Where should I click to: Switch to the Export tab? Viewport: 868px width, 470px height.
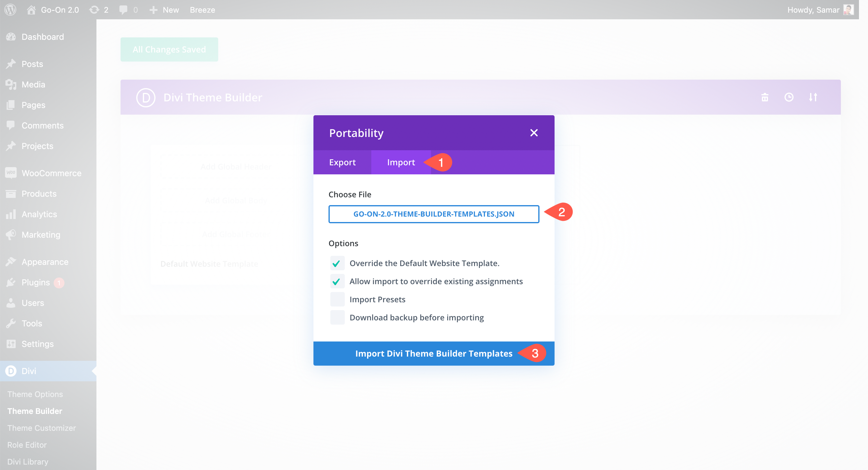pyautogui.click(x=342, y=162)
